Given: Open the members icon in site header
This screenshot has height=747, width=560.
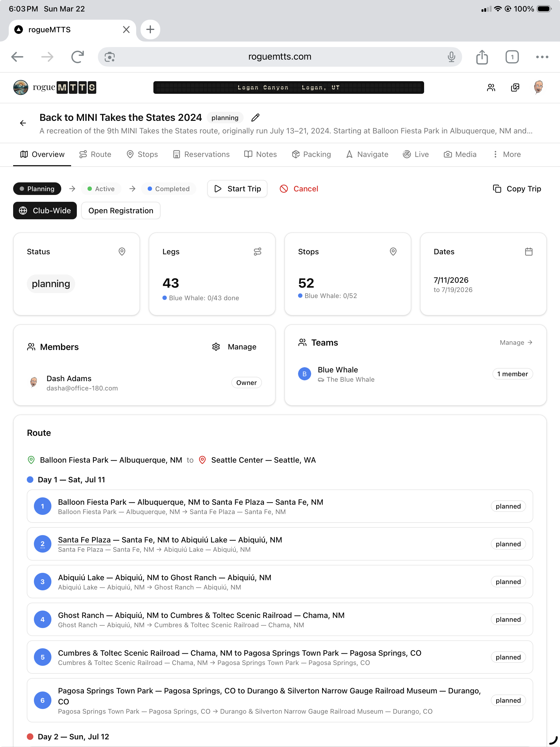Looking at the screenshot, I should click(491, 88).
